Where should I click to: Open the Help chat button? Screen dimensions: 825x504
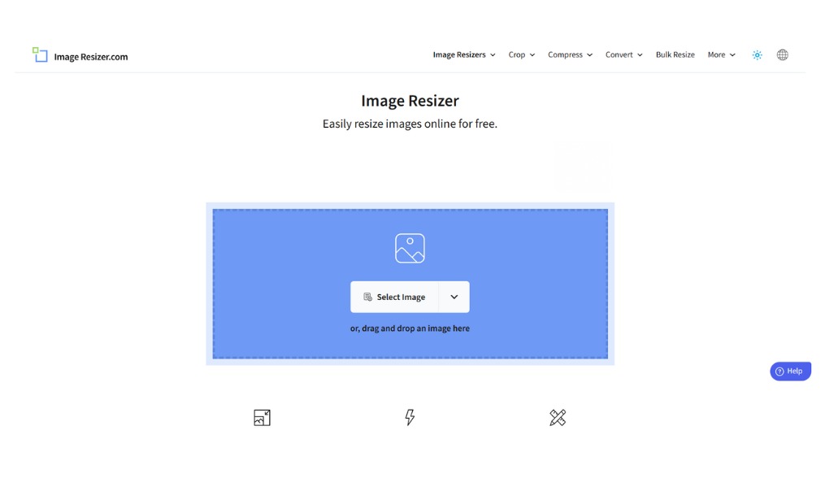(x=790, y=371)
